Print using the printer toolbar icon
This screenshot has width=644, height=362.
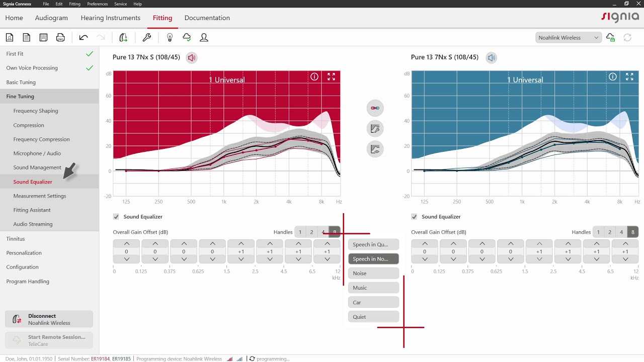pyautogui.click(x=60, y=38)
